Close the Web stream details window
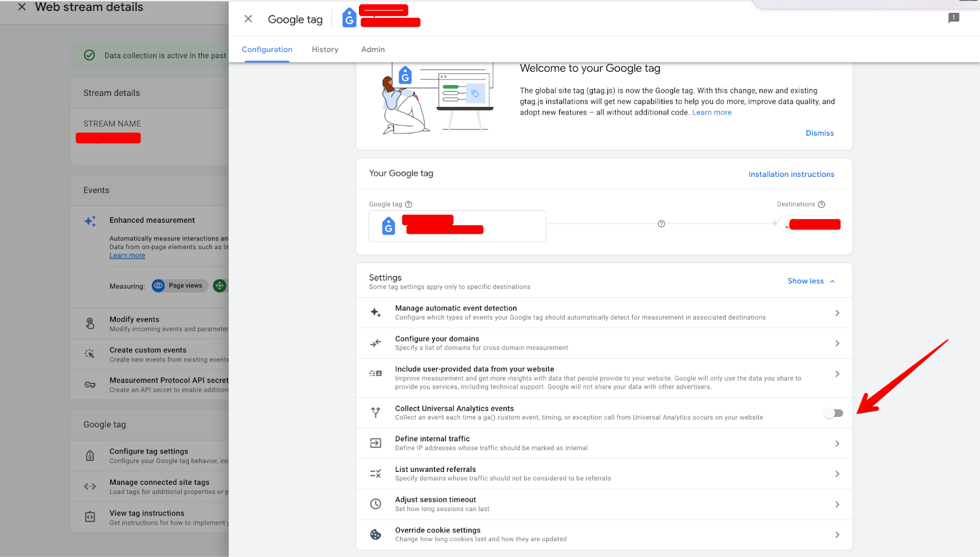The image size is (980, 557). (x=22, y=7)
